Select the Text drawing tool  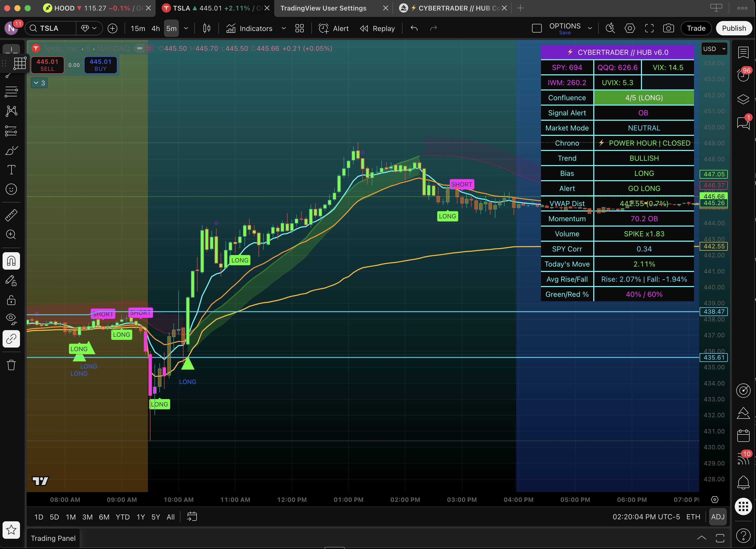(x=11, y=170)
